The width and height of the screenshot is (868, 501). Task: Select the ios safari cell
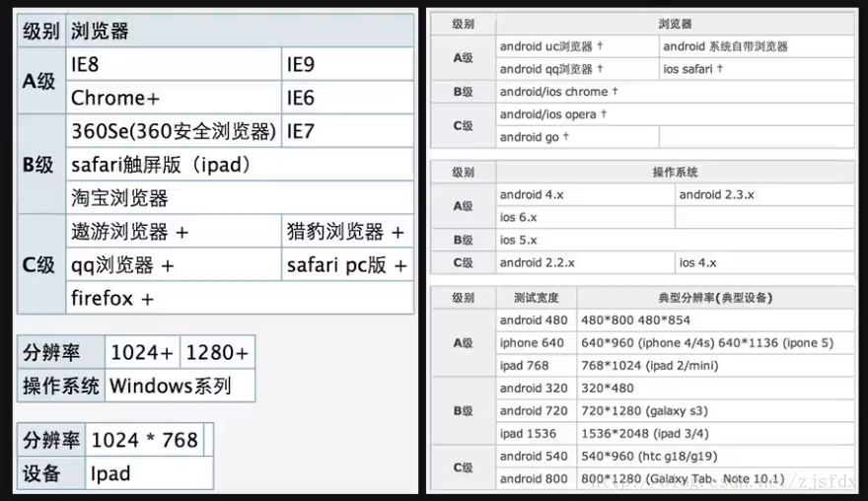click(x=757, y=69)
